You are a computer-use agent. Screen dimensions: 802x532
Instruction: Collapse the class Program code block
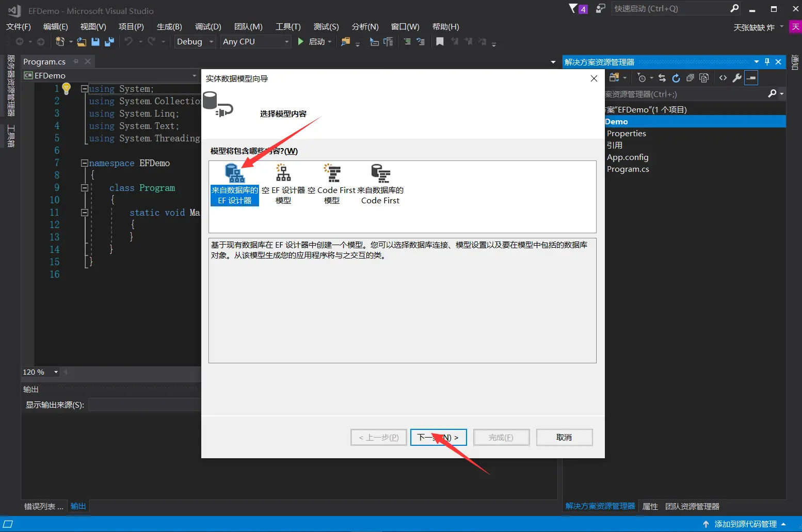(x=84, y=188)
